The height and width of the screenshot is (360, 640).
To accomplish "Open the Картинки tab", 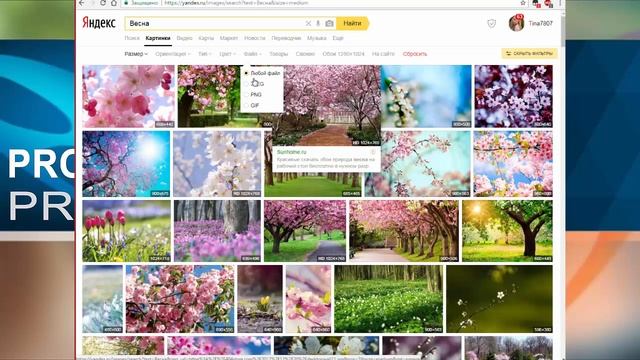I will click(158, 38).
